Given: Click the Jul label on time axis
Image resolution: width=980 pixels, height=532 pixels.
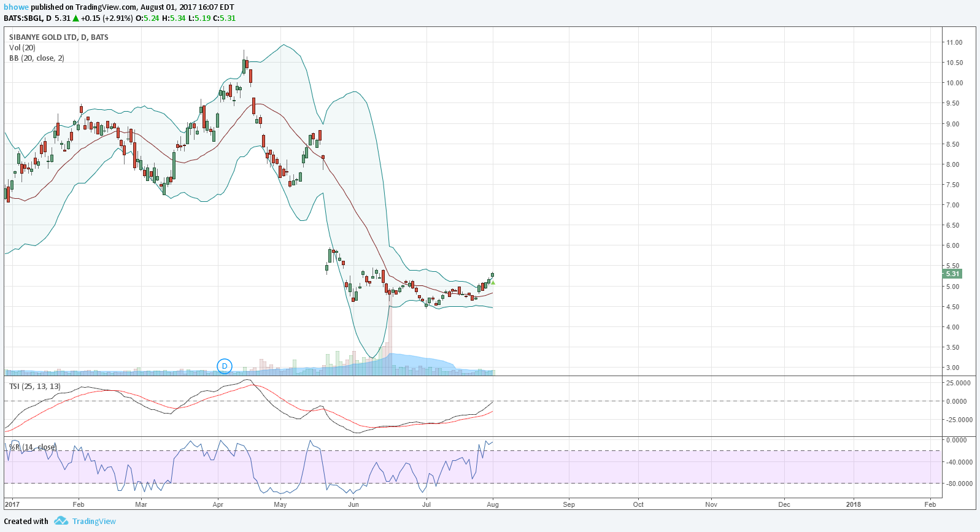Looking at the screenshot, I should pyautogui.click(x=426, y=504).
